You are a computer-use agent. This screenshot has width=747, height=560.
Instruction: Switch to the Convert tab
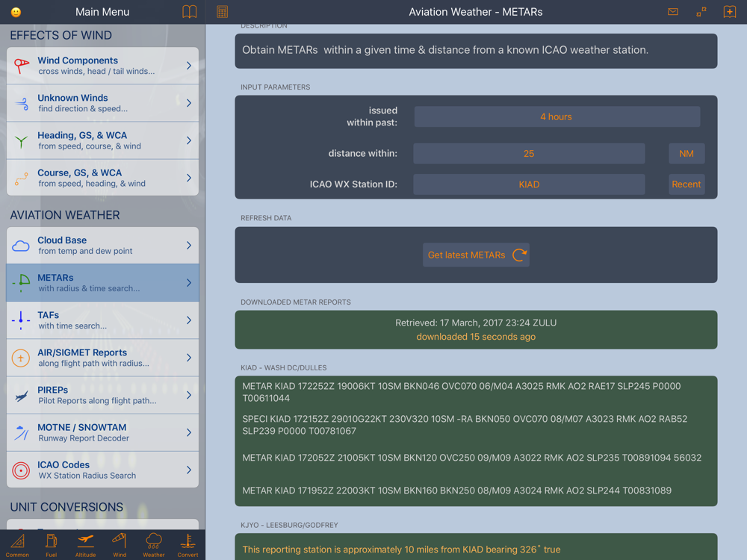click(x=187, y=545)
